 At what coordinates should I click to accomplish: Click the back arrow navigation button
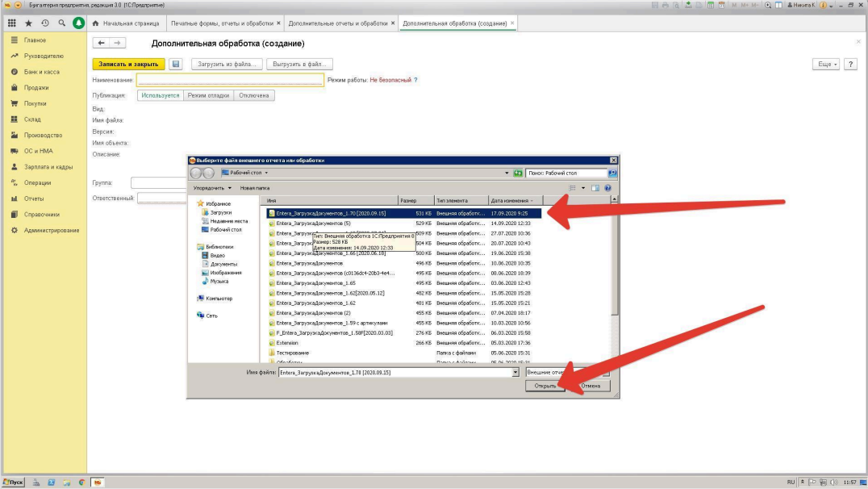(101, 43)
